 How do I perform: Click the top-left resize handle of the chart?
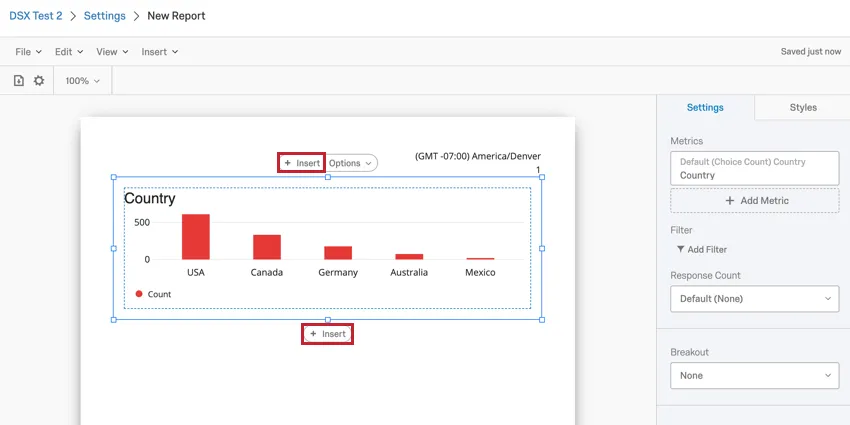(114, 177)
